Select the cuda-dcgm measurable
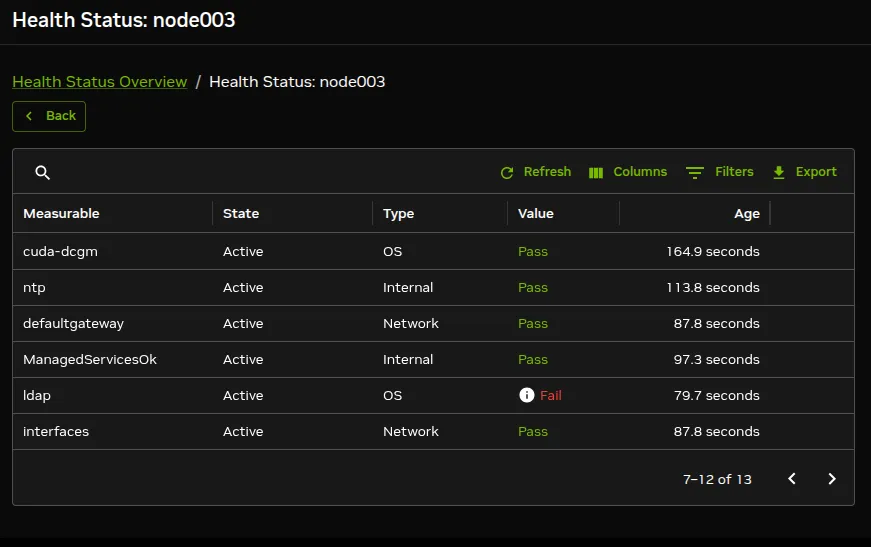This screenshot has height=547, width=871. coord(60,252)
